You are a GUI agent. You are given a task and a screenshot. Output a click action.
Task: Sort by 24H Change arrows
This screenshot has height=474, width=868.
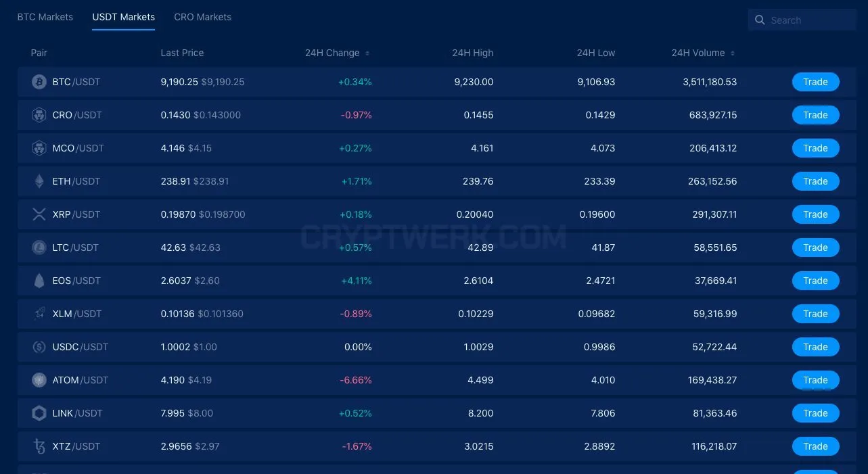[367, 53]
